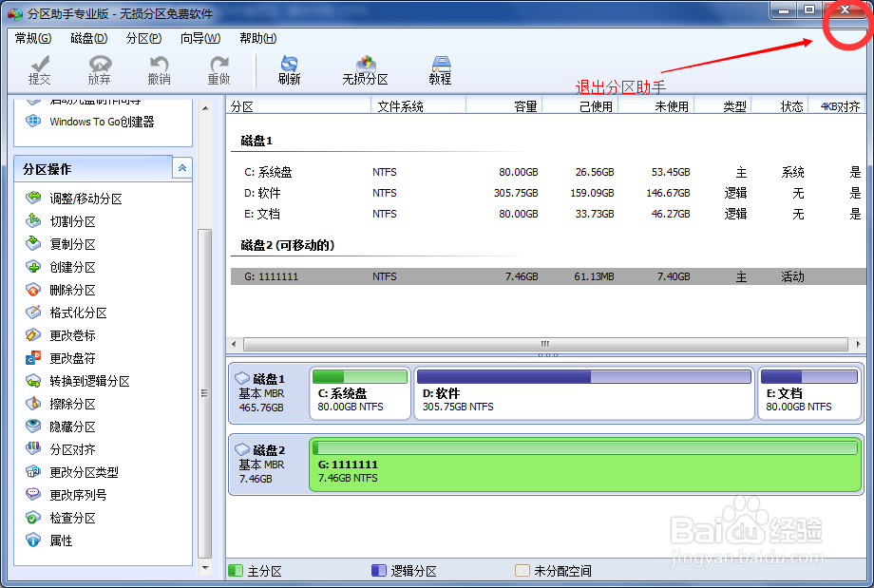
Task: Sort by the 未使用 column header
Action: [655, 105]
